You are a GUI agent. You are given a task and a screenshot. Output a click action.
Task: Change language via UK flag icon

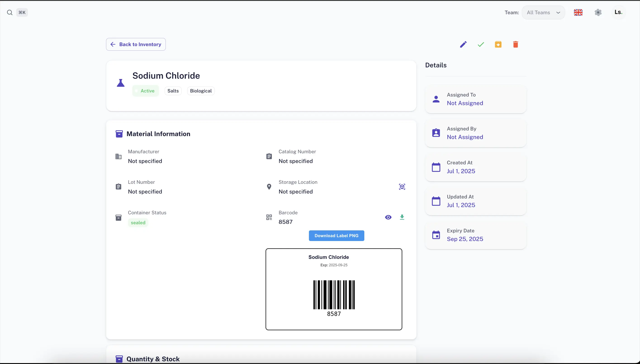coord(578,12)
